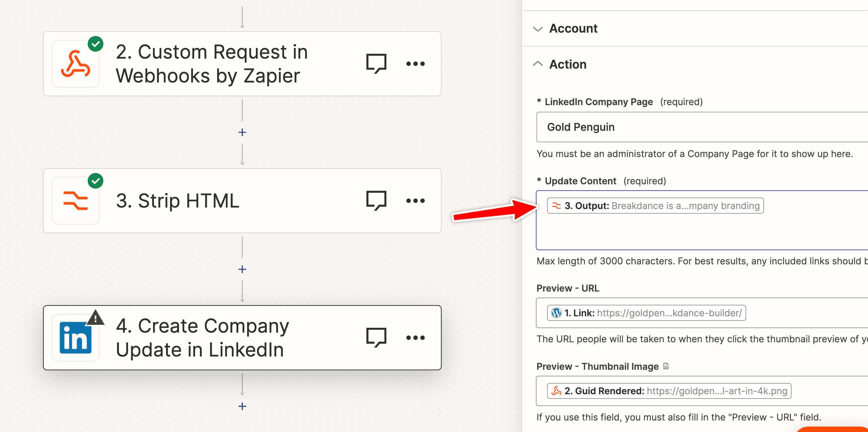This screenshot has height=432, width=868.
Task: Click the LinkedIn Company Page field label
Action: tap(599, 102)
